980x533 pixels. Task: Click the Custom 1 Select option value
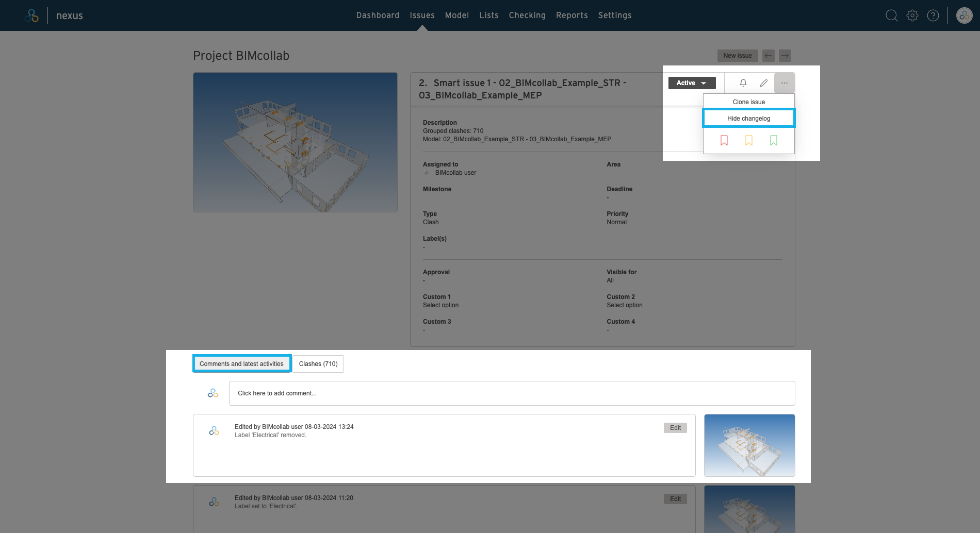[x=440, y=305]
